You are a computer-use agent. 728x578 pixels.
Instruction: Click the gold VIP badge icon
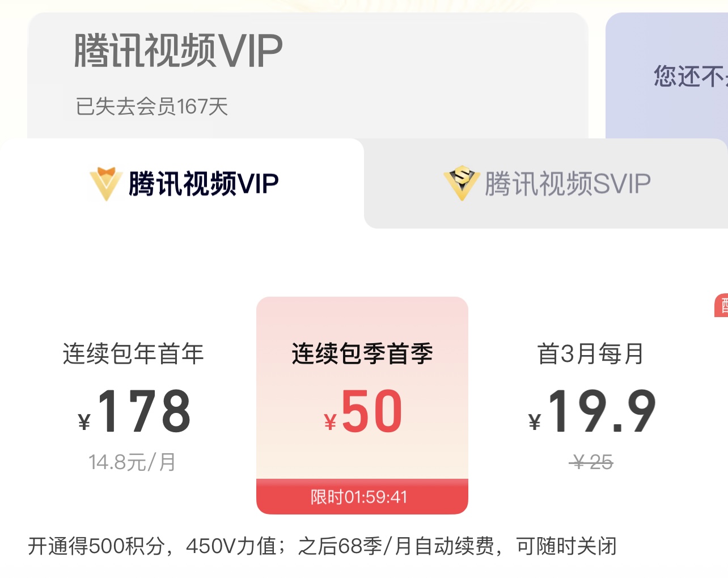106,184
